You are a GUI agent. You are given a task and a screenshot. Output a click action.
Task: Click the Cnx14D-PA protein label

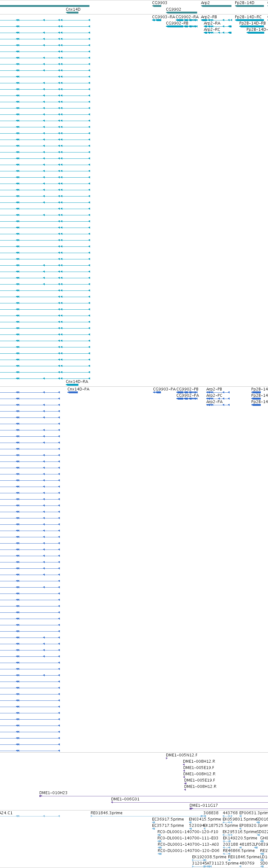78,389
